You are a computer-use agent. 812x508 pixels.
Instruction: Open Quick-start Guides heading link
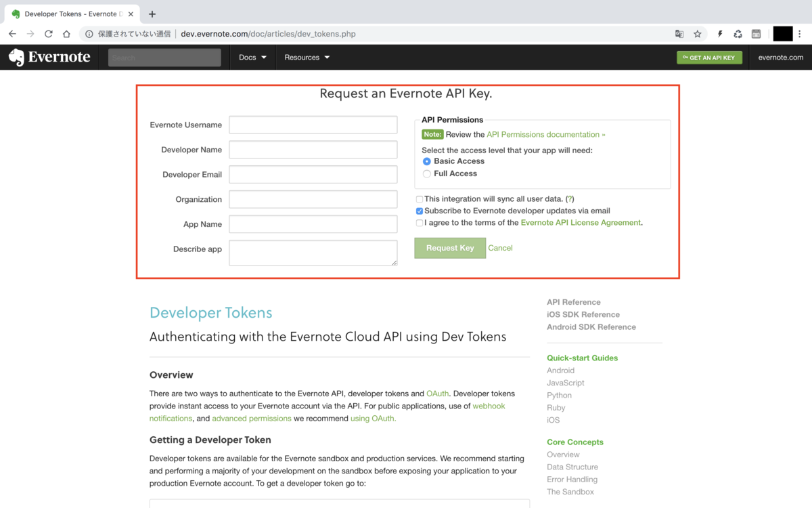click(583, 358)
